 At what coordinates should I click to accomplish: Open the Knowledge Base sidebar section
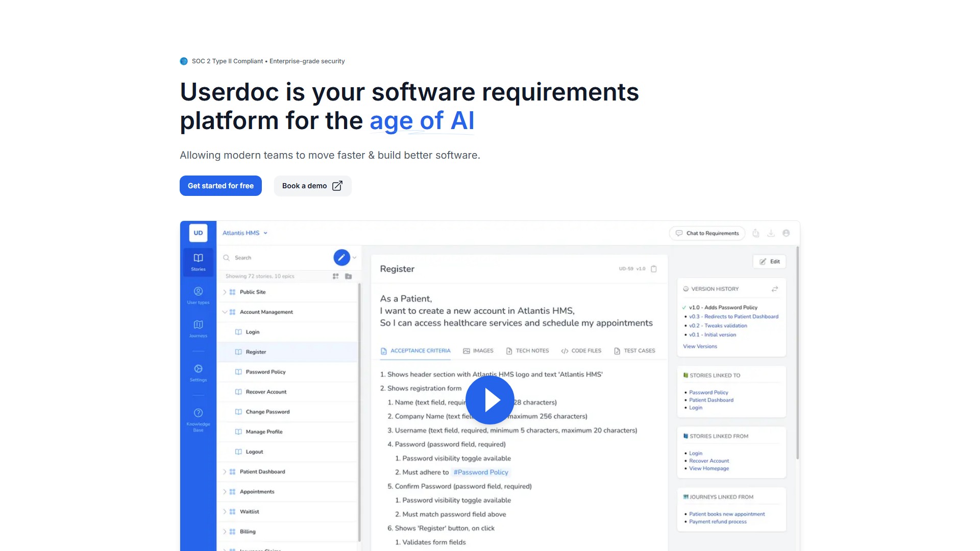198,417
